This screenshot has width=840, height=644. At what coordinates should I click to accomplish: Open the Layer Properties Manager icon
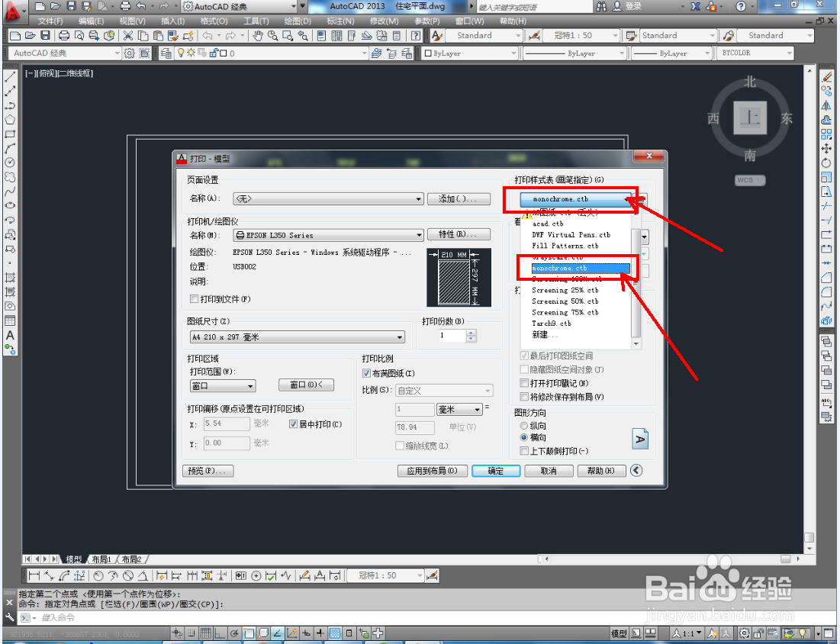coord(166,53)
